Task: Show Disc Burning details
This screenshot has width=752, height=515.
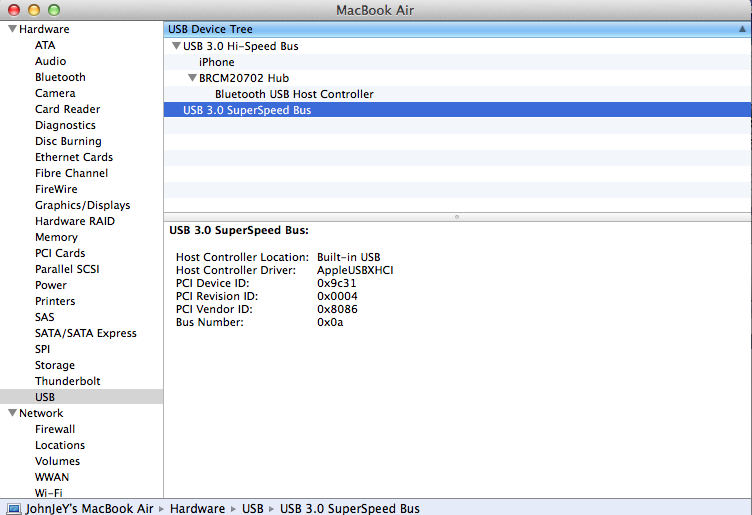Action: (68, 141)
